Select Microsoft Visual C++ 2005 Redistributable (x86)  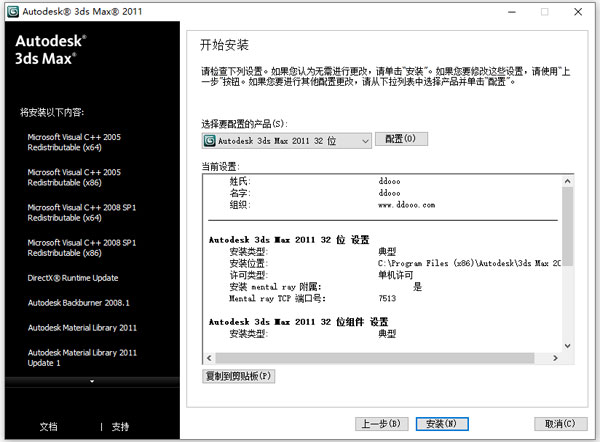click(x=74, y=178)
